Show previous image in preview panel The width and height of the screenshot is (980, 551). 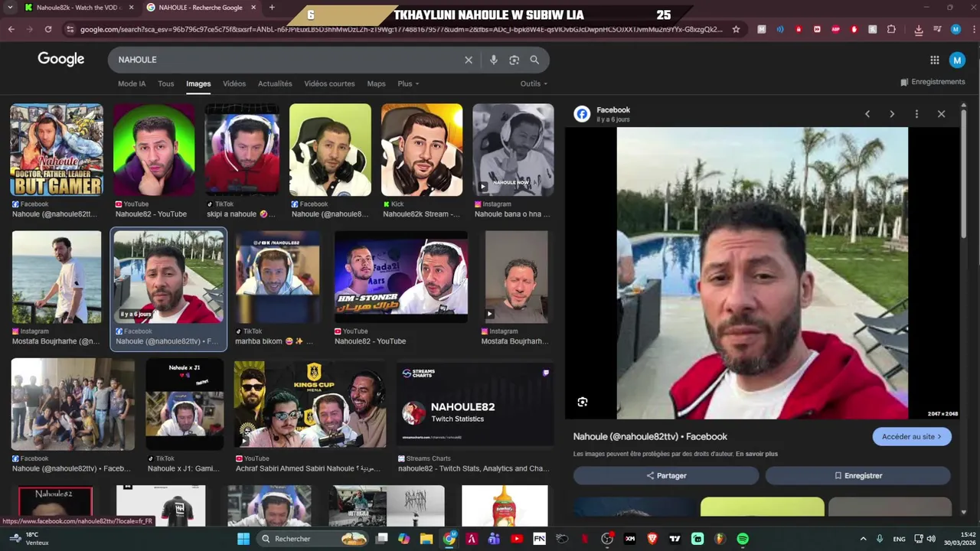click(x=867, y=114)
